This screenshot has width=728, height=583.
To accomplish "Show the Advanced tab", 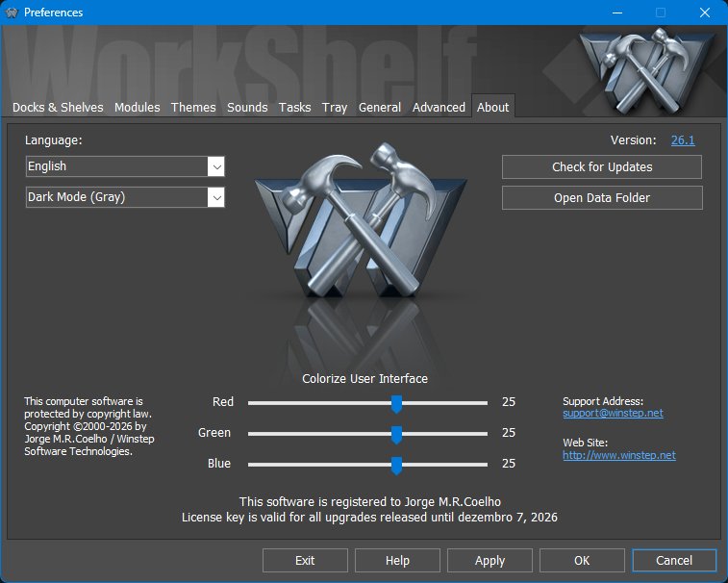I will 439,108.
